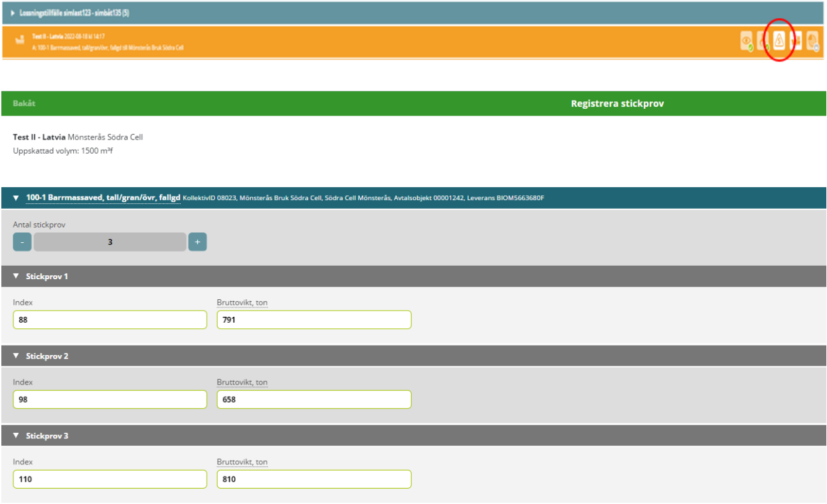Viewport: 827px width, 504px height.
Task: Click the Bruttovikt field containing 810
Action: [x=313, y=480]
